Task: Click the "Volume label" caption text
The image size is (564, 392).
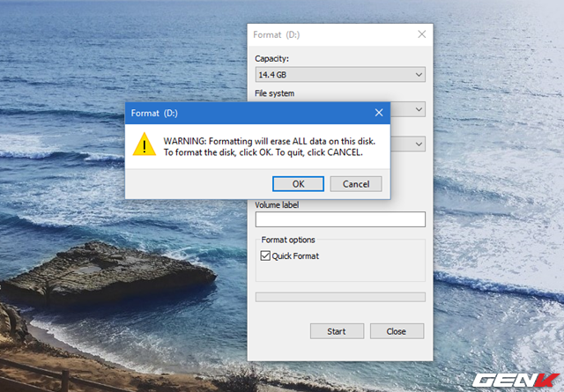Action: click(x=277, y=205)
